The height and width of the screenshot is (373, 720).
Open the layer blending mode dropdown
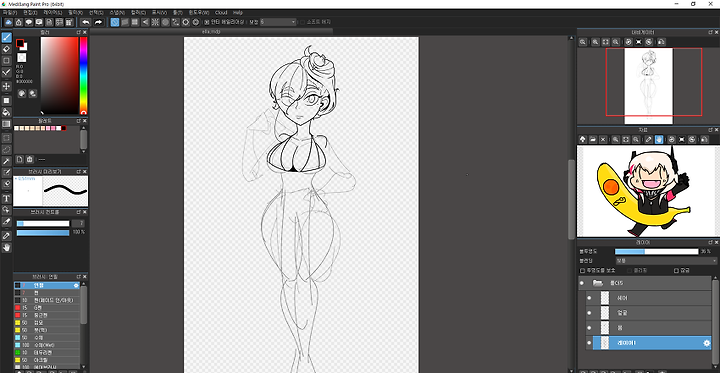point(665,260)
